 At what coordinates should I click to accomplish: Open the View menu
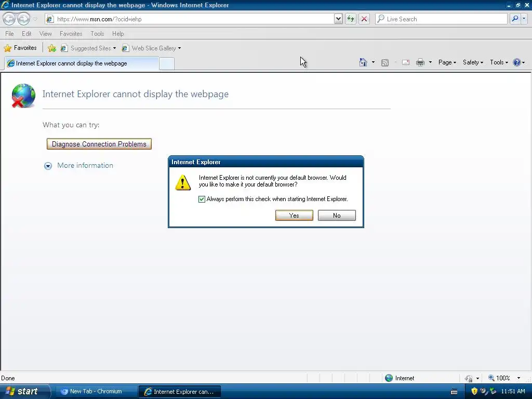coord(46,34)
